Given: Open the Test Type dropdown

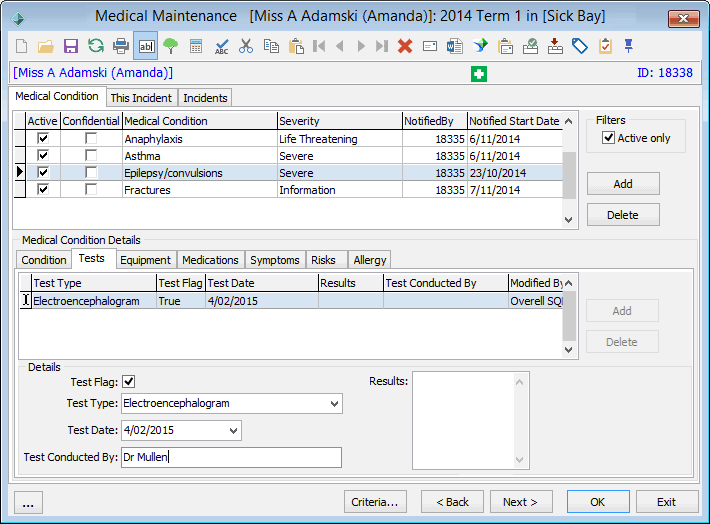Looking at the screenshot, I should click(x=334, y=404).
